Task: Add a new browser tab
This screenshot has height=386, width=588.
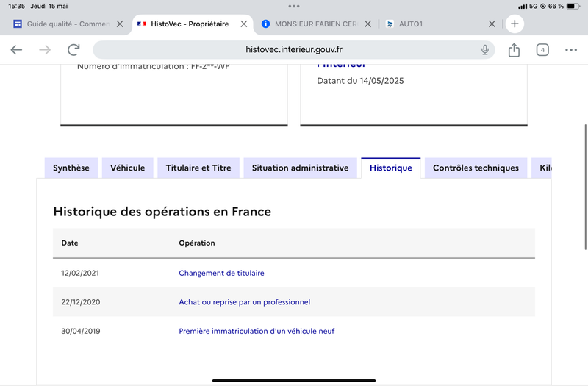Action: pos(514,24)
